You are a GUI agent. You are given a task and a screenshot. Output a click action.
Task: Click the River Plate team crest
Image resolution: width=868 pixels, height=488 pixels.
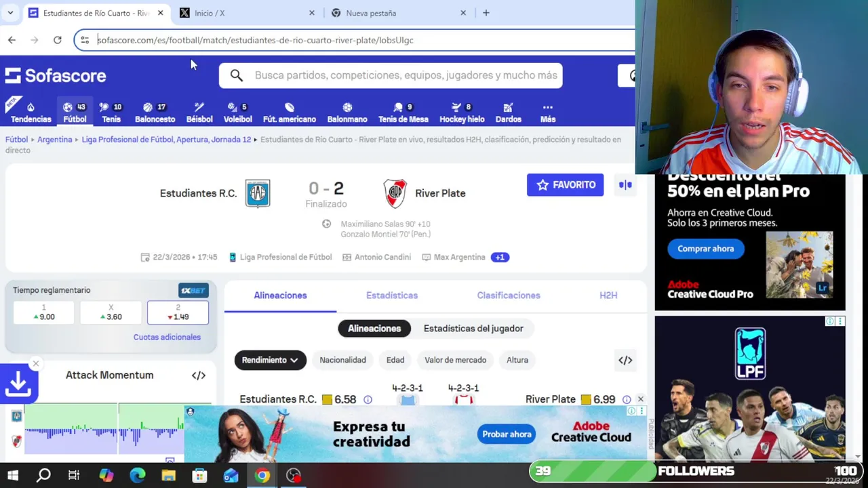(395, 193)
